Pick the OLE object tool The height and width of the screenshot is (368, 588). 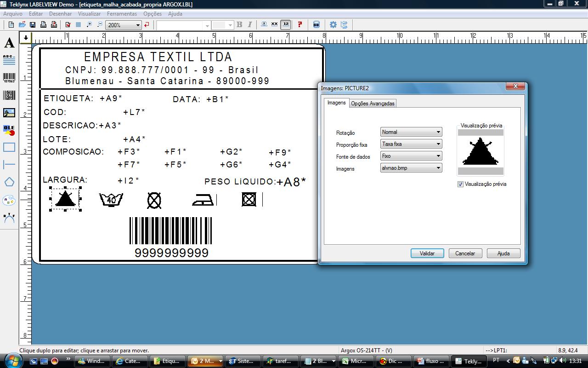point(9,130)
